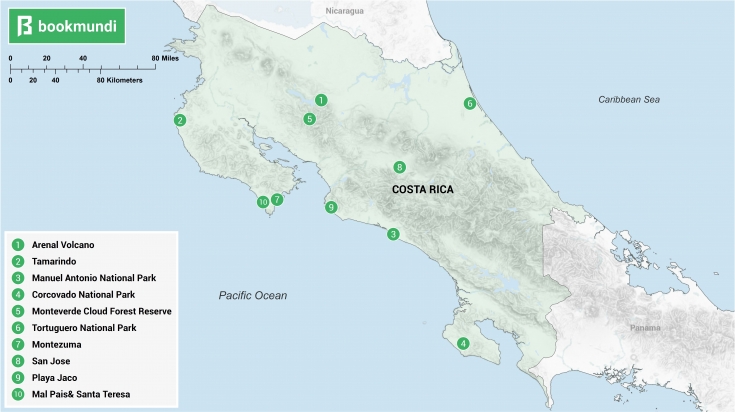The width and height of the screenshot is (735, 412).
Task: Click the 'COSTA RICA' country label
Action: click(x=423, y=189)
